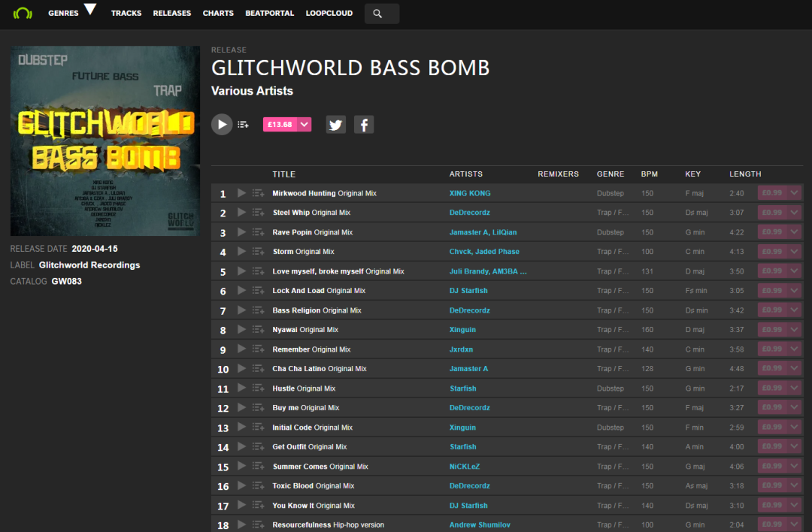Screen dimensions: 812x532
Task: Open artist Andrew Shumilov page
Action: tap(480, 524)
